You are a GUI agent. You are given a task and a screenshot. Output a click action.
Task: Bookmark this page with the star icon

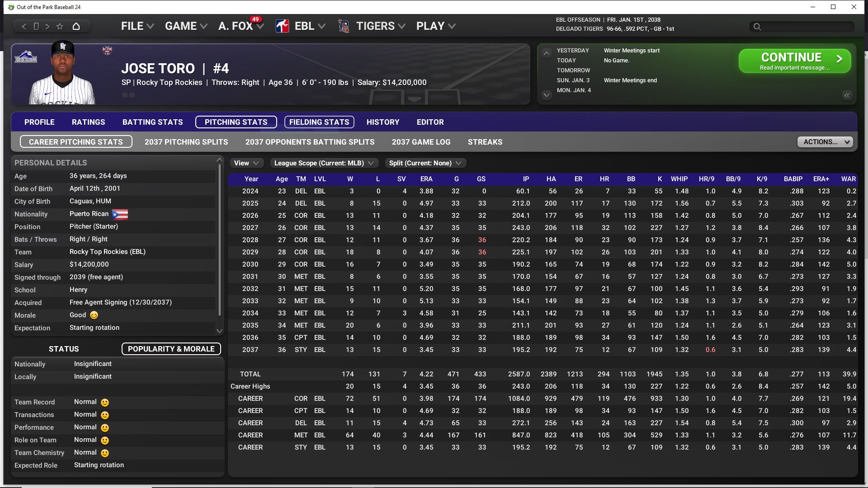(60, 26)
